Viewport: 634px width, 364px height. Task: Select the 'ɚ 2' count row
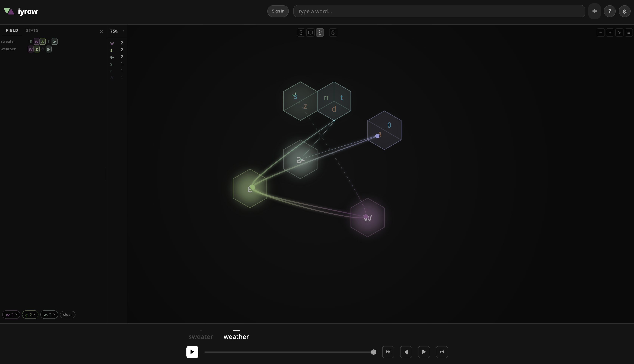click(x=117, y=57)
